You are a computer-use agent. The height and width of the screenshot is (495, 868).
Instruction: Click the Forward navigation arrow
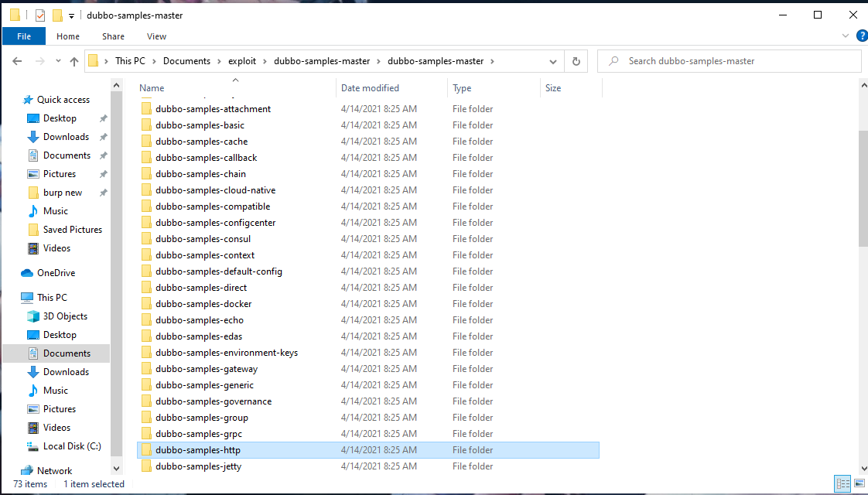(40, 61)
